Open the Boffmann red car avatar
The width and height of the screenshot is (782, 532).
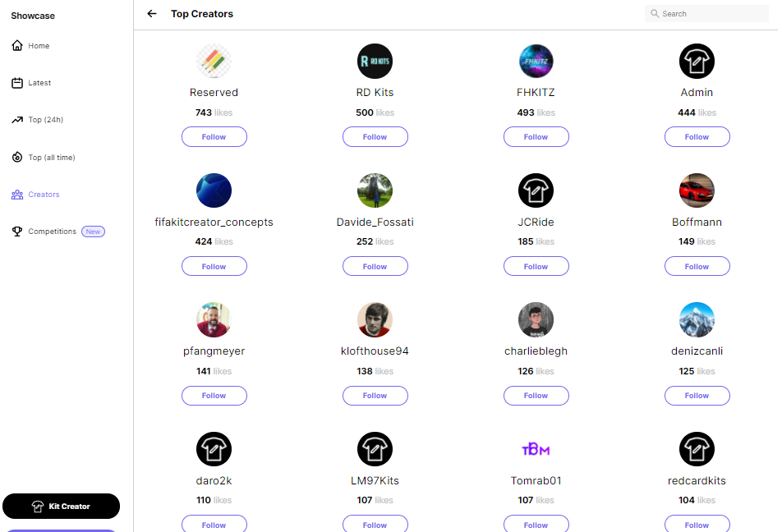(x=697, y=190)
